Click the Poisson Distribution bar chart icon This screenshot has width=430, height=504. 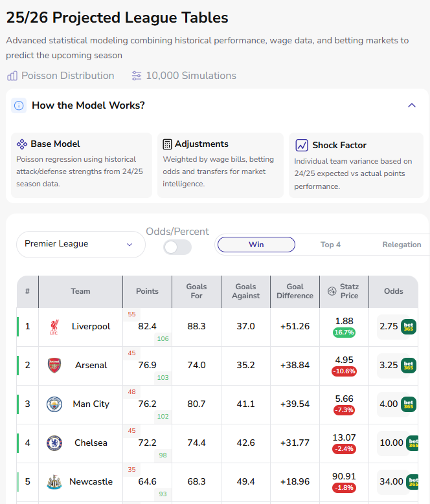coord(12,76)
